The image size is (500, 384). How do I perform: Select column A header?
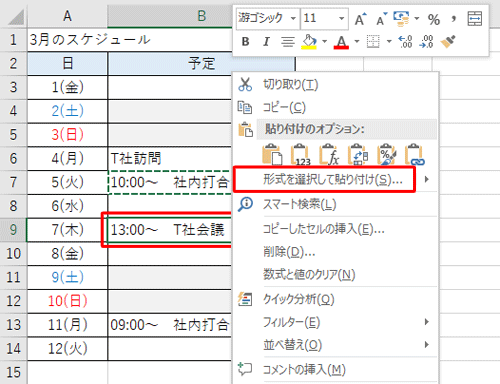pos(68,16)
